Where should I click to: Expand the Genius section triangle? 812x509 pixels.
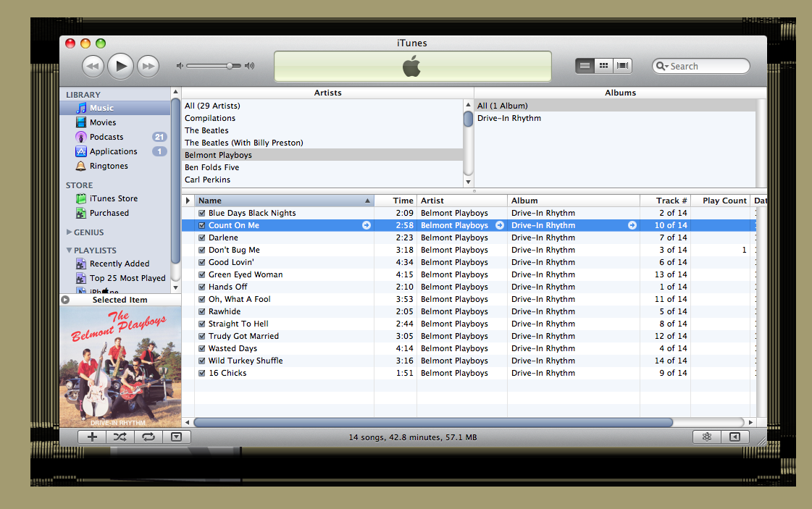point(69,232)
